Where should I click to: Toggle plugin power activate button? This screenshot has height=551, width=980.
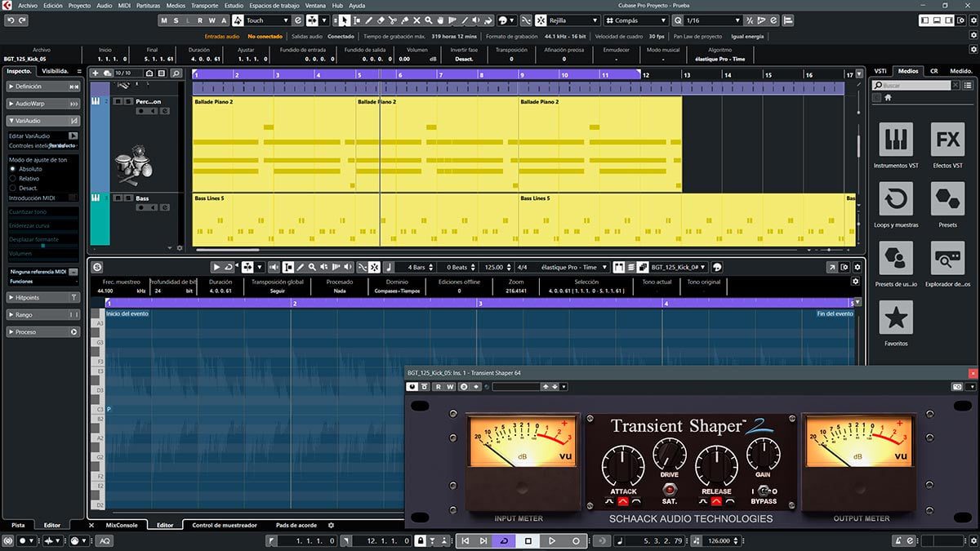pyautogui.click(x=412, y=386)
